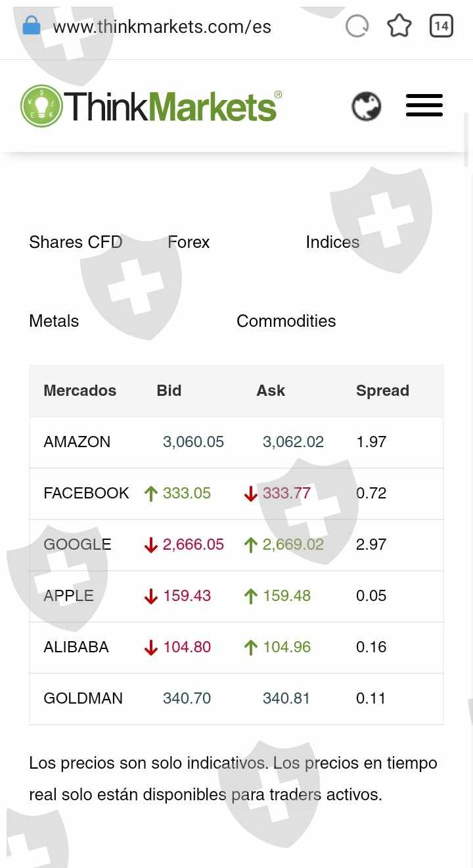The height and width of the screenshot is (868, 473).
Task: Open the tabs counter showing 14
Action: pos(441,26)
